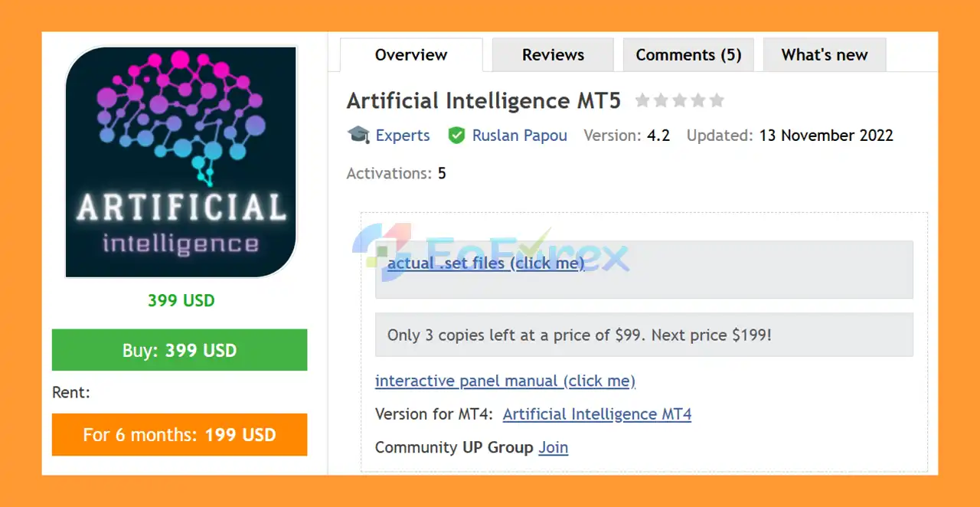The image size is (980, 507).
Task: Open the Artificial Intelligence brain logo image
Action: [181, 162]
